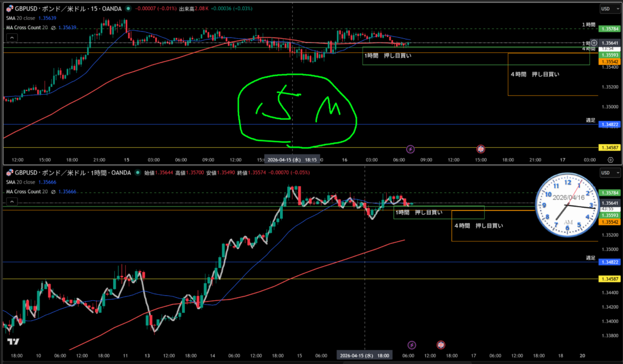Click the TradingView logo in lower chart
Image resolution: width=623 pixels, height=364 pixels.
coord(13,342)
